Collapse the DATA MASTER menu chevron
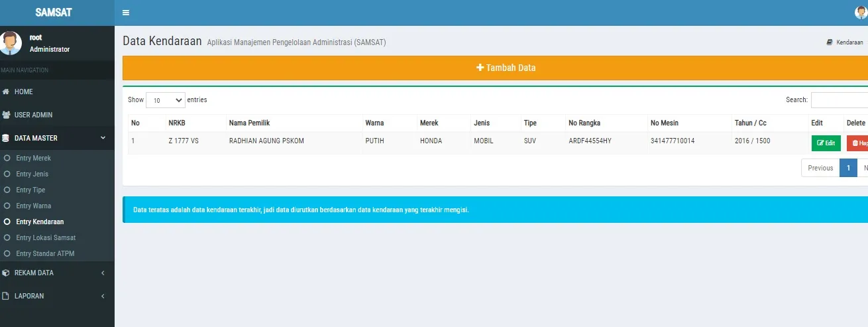 103,138
